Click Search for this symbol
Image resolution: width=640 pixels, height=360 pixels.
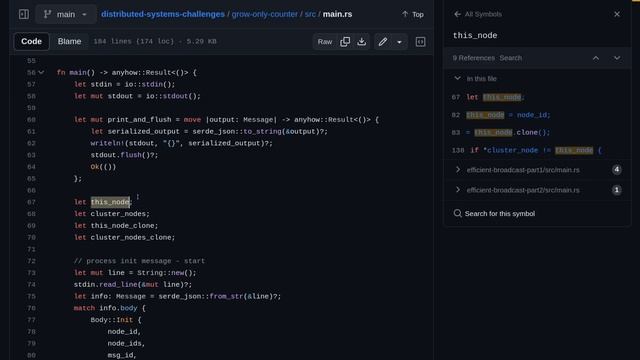tap(494, 213)
